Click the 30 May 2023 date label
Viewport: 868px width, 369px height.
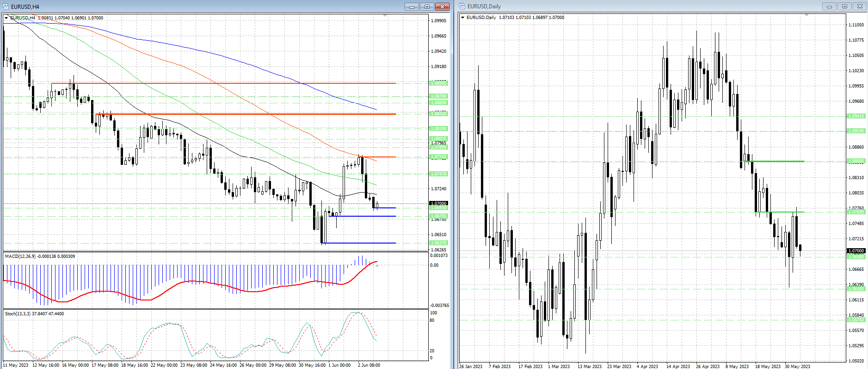[x=797, y=367]
